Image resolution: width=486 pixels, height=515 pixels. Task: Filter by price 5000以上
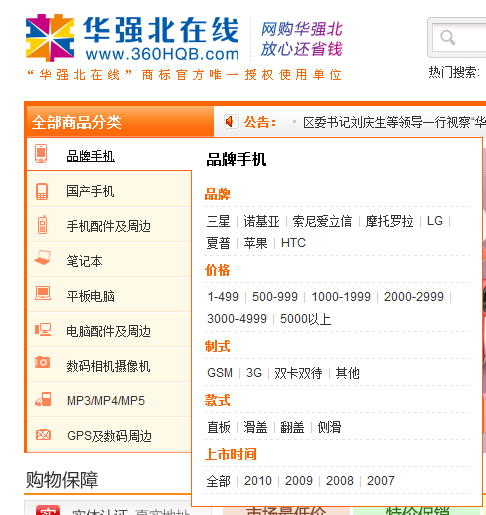pyautogui.click(x=305, y=319)
